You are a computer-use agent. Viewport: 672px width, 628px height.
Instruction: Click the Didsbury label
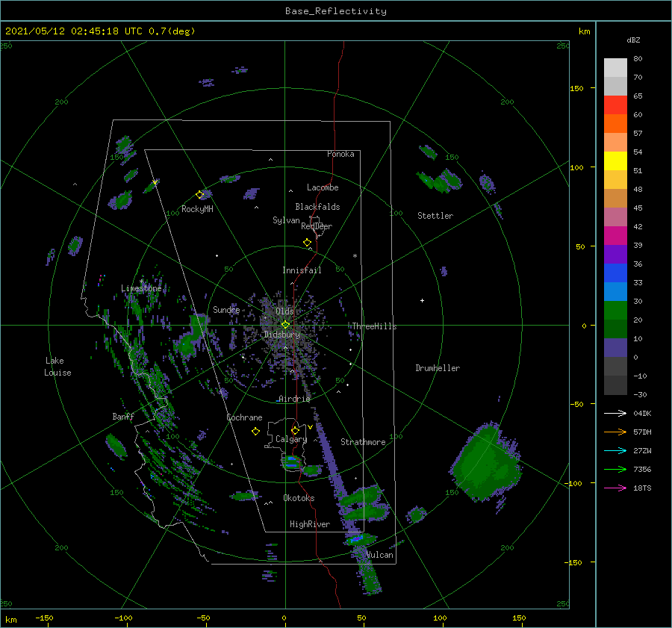click(x=282, y=335)
